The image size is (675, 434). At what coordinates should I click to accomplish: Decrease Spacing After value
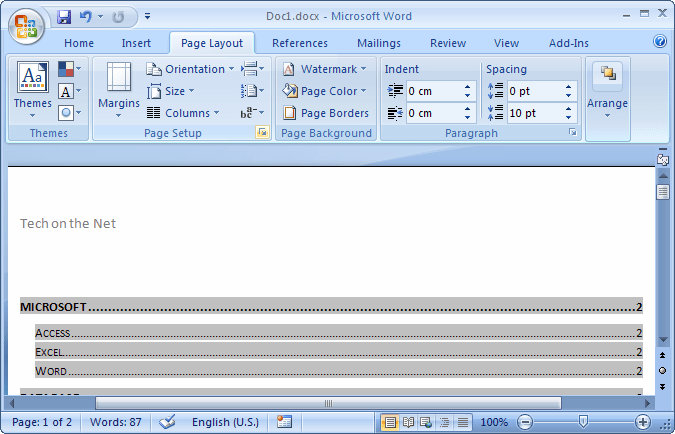pyautogui.click(x=569, y=118)
